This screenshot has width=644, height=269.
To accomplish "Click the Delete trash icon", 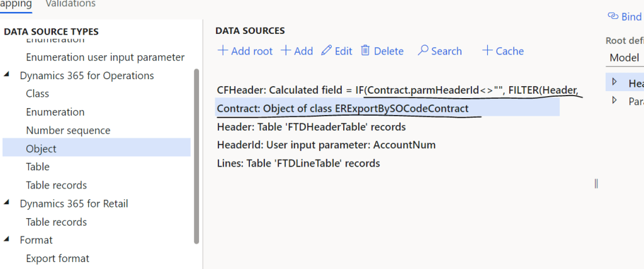I will click(x=365, y=51).
